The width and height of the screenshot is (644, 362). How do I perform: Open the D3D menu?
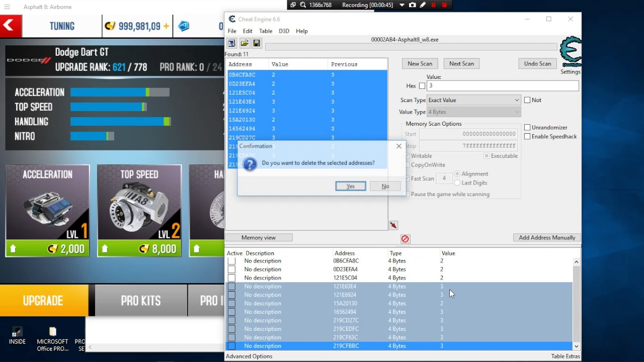pyautogui.click(x=284, y=31)
